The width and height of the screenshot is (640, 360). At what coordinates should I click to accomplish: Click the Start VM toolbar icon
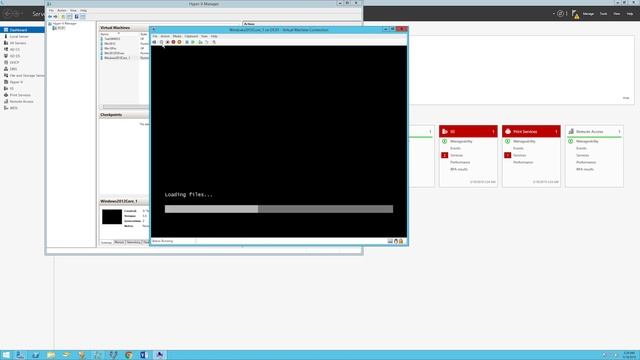162,42
